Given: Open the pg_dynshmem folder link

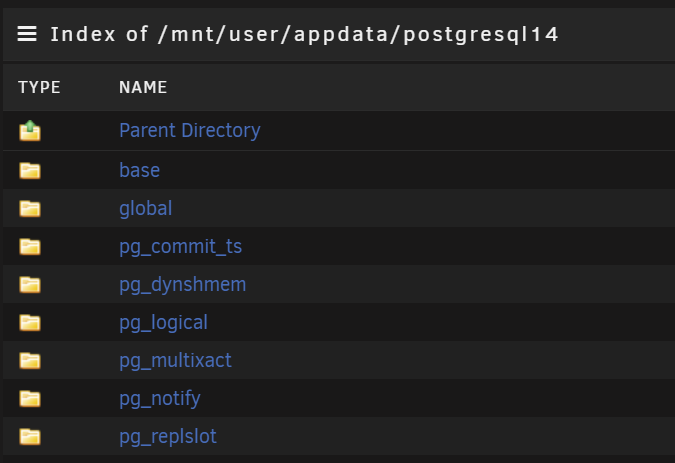Looking at the screenshot, I should [x=183, y=285].
